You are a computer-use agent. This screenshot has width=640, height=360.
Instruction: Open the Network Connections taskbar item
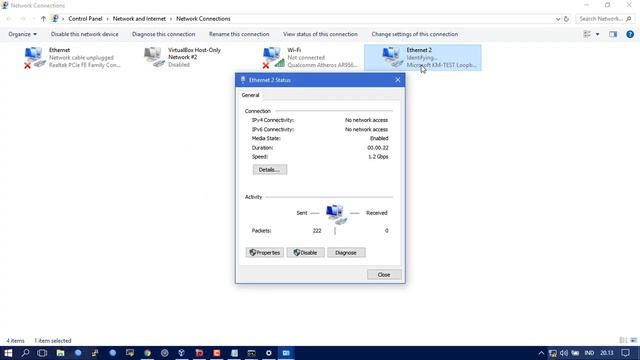(x=286, y=353)
